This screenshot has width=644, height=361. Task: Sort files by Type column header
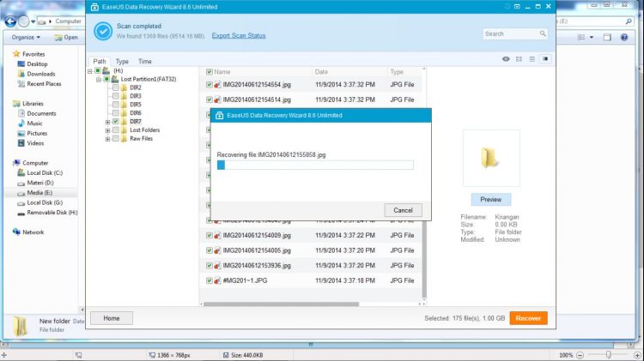coord(397,72)
